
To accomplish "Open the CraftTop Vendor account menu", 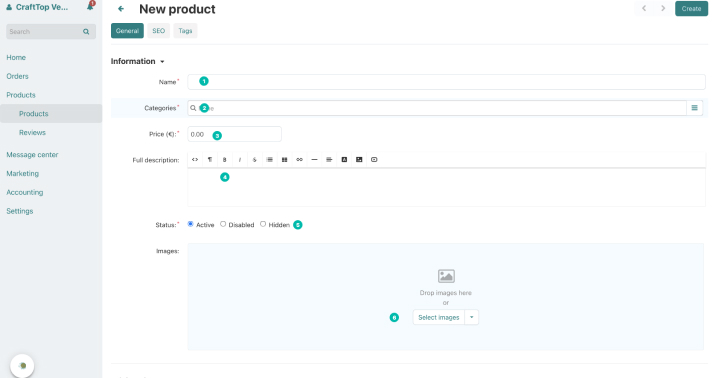I will [37, 7].
